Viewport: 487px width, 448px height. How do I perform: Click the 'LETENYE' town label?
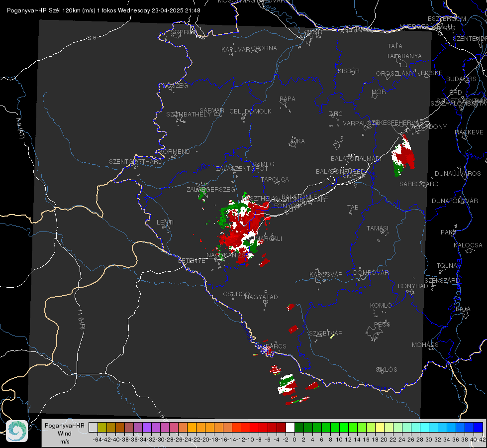click(192, 261)
